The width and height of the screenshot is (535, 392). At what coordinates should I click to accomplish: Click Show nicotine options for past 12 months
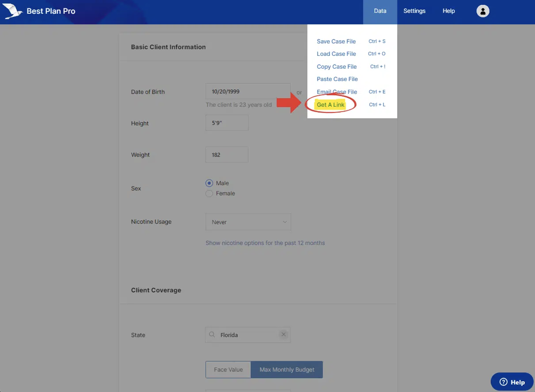pyautogui.click(x=265, y=243)
